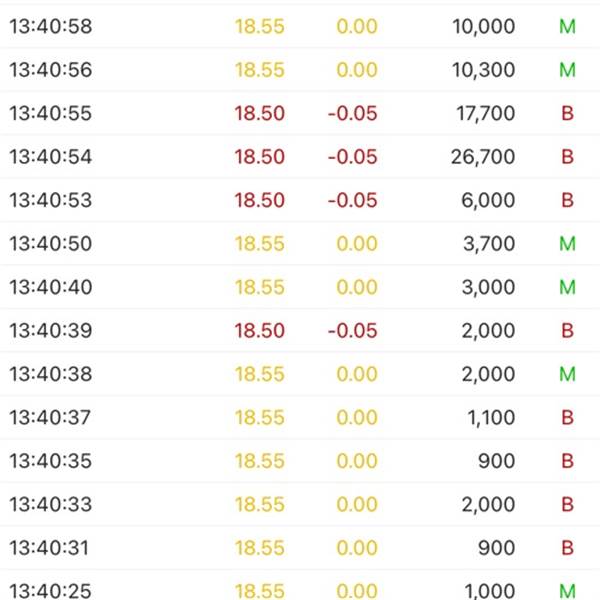The image size is (600, 600).
Task: Tap the red B marker at 13:40:55
Action: (567, 113)
